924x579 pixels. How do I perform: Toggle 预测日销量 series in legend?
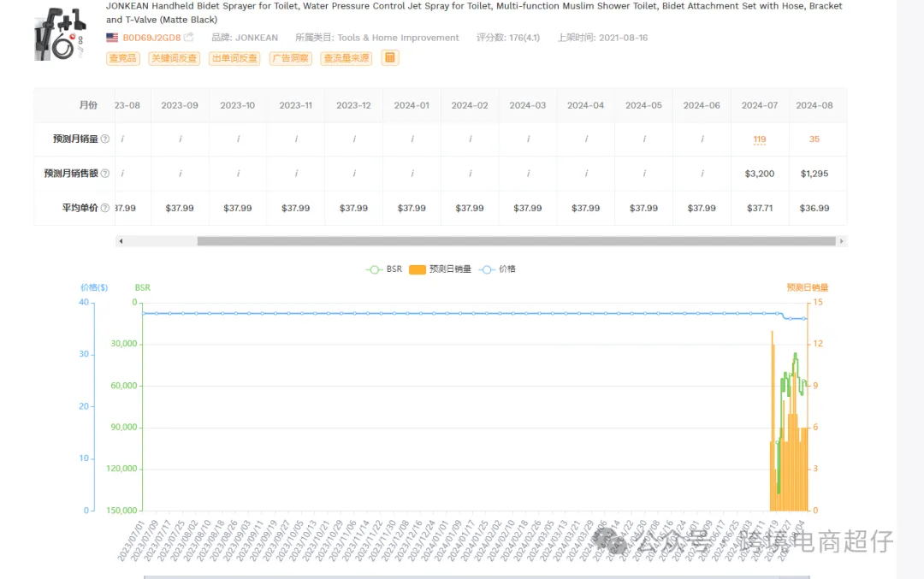point(441,269)
